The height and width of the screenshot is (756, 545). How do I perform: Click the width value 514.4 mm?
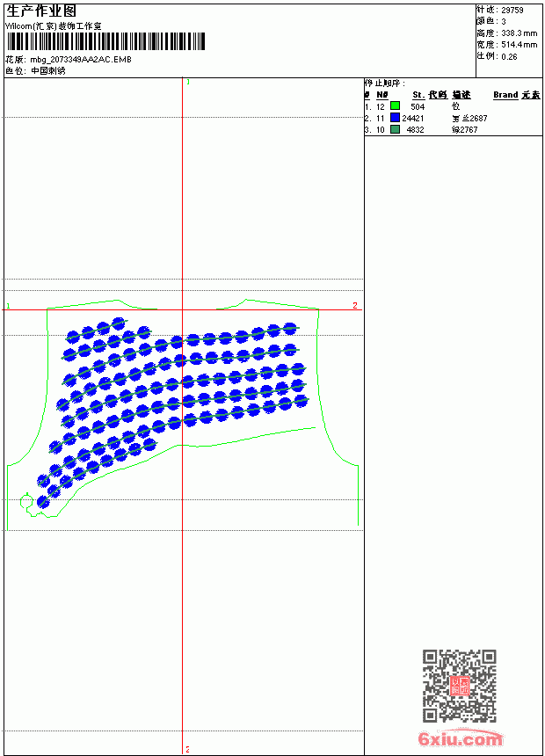[x=519, y=45]
